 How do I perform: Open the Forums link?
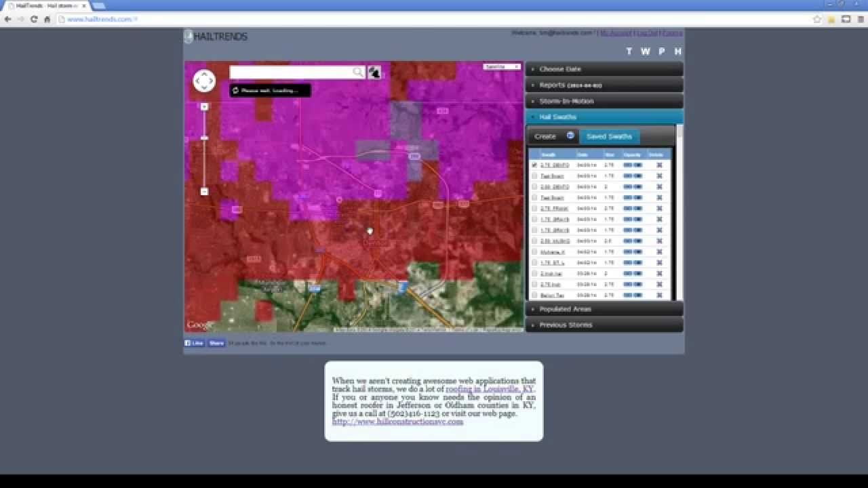[x=672, y=33]
